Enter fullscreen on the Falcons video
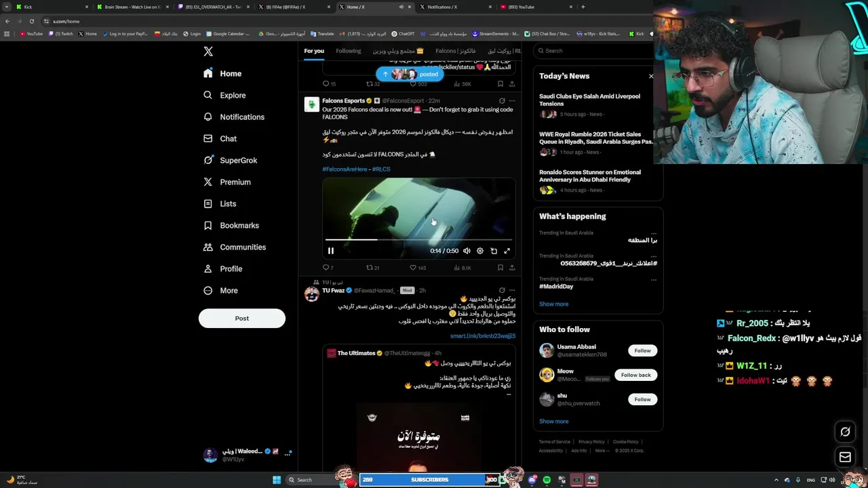 507,251
